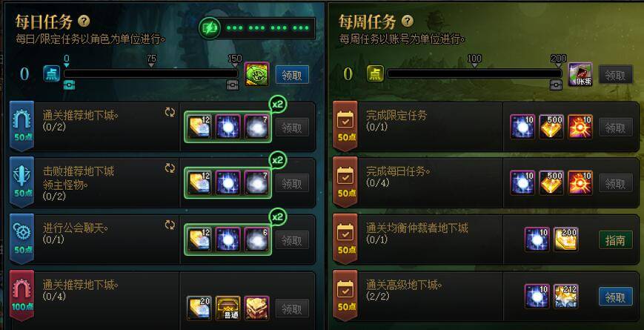Viewport: 644px width, 330px height.
Task: Click the 普通 treasure chest reward icon
Action: [228, 308]
